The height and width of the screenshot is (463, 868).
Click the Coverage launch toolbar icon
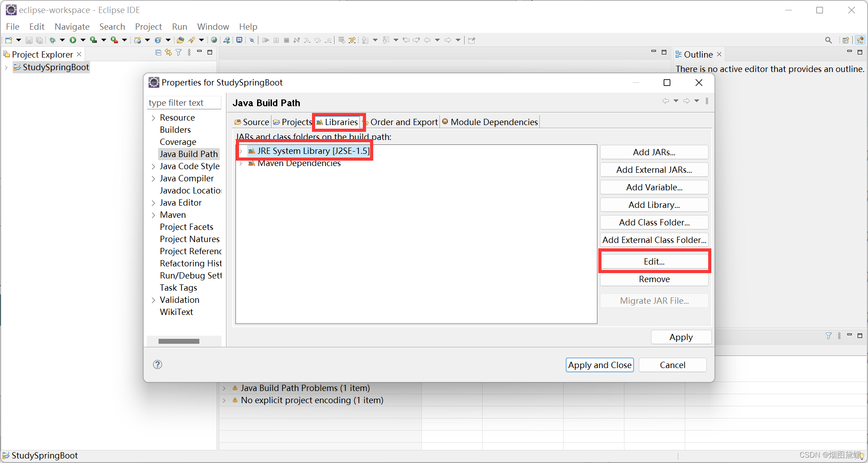(x=94, y=40)
